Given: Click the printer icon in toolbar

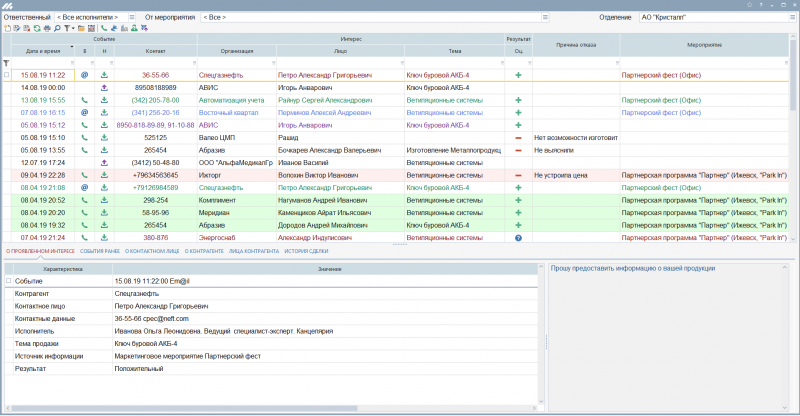Looking at the screenshot, I should pyautogui.click(x=47, y=28).
